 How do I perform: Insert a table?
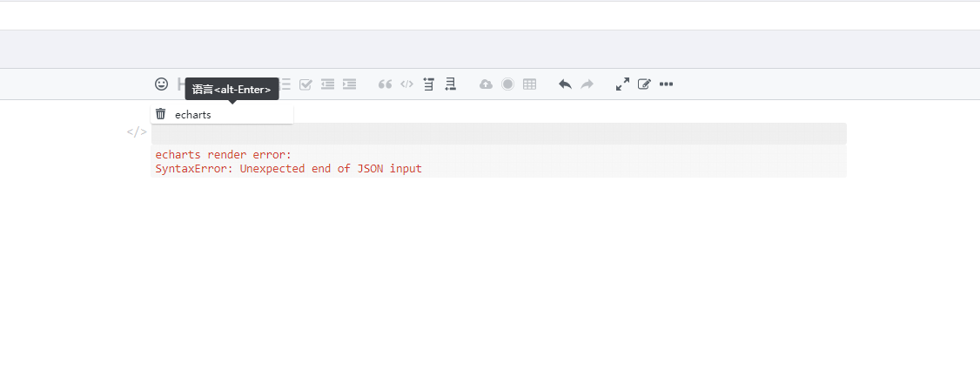point(529,84)
